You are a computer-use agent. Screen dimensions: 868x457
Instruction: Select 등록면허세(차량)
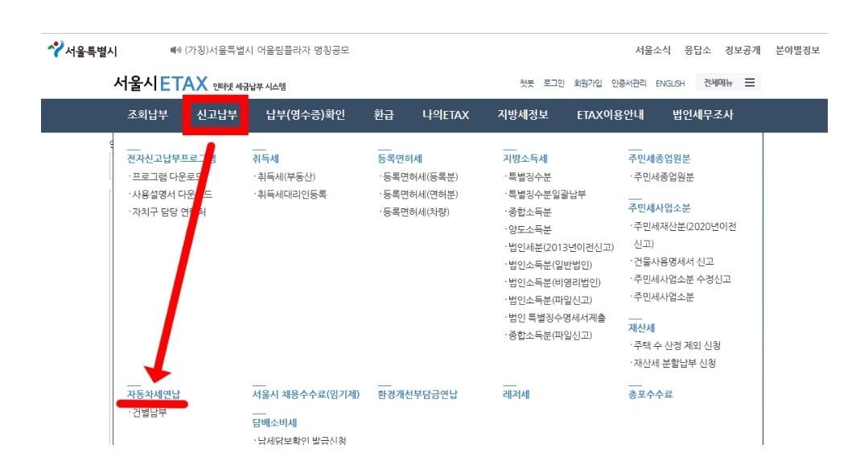point(414,212)
